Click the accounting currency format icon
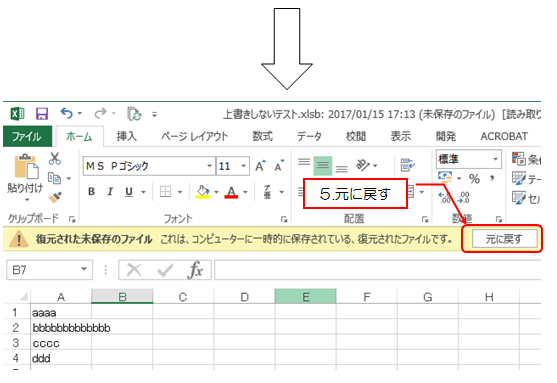The image size is (557, 383). tap(445, 178)
